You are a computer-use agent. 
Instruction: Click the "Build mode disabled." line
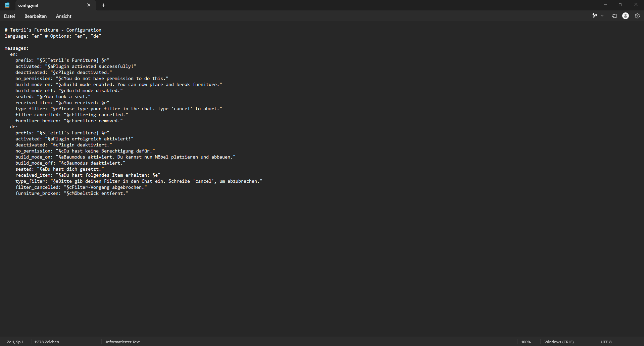(69, 90)
